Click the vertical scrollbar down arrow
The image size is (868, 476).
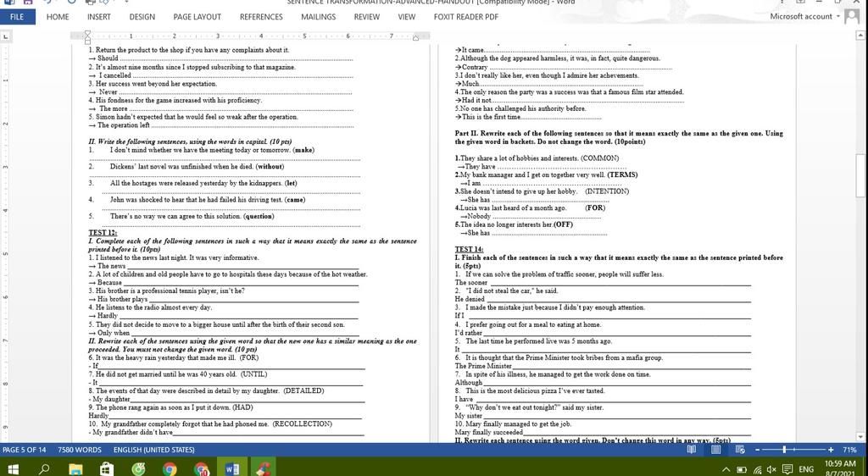(861, 437)
